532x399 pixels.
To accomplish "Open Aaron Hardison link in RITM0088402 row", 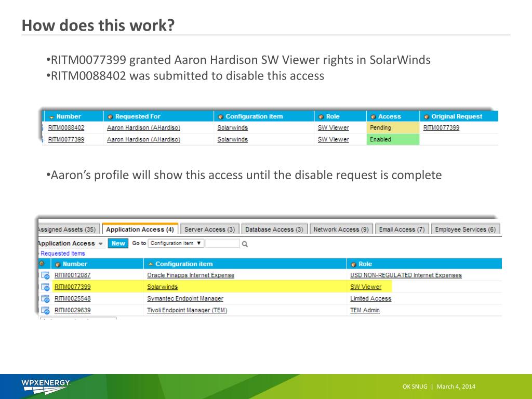I will point(143,128).
